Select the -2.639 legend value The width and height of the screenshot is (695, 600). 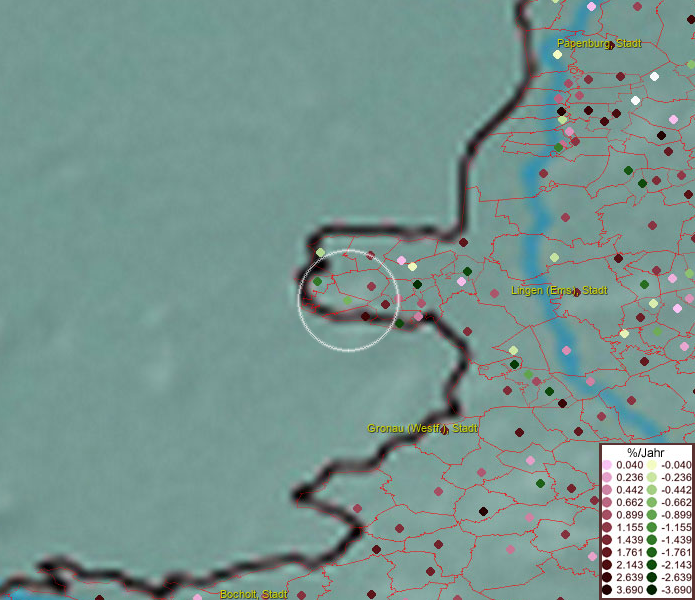(x=676, y=577)
